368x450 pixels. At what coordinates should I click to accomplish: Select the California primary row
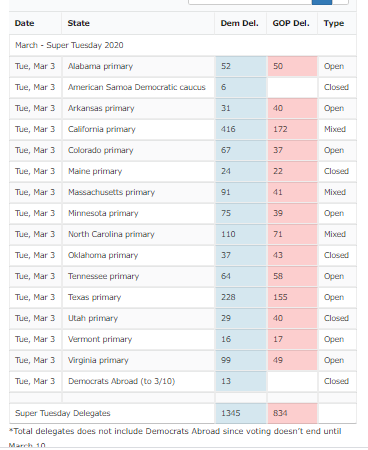pyautogui.click(x=183, y=129)
